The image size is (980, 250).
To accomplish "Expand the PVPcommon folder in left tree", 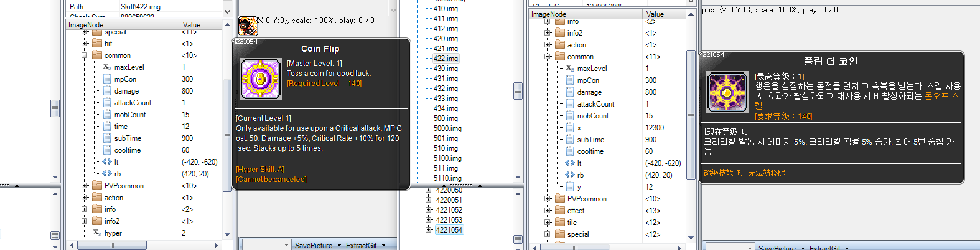I will click(85, 186).
